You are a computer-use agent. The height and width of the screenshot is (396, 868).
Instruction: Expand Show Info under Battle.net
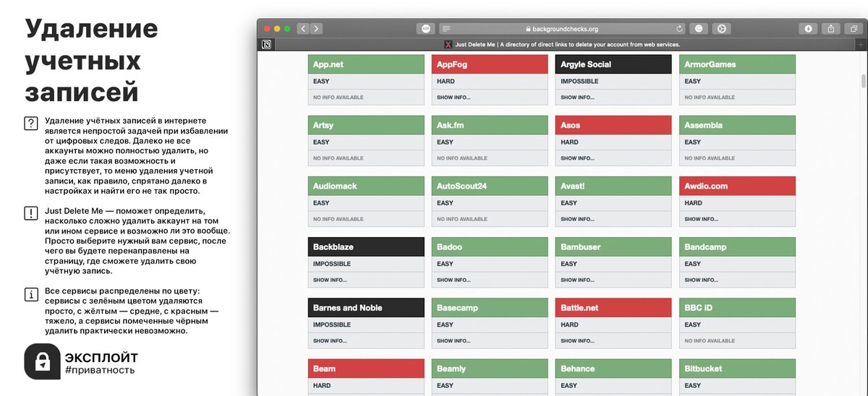point(577,340)
